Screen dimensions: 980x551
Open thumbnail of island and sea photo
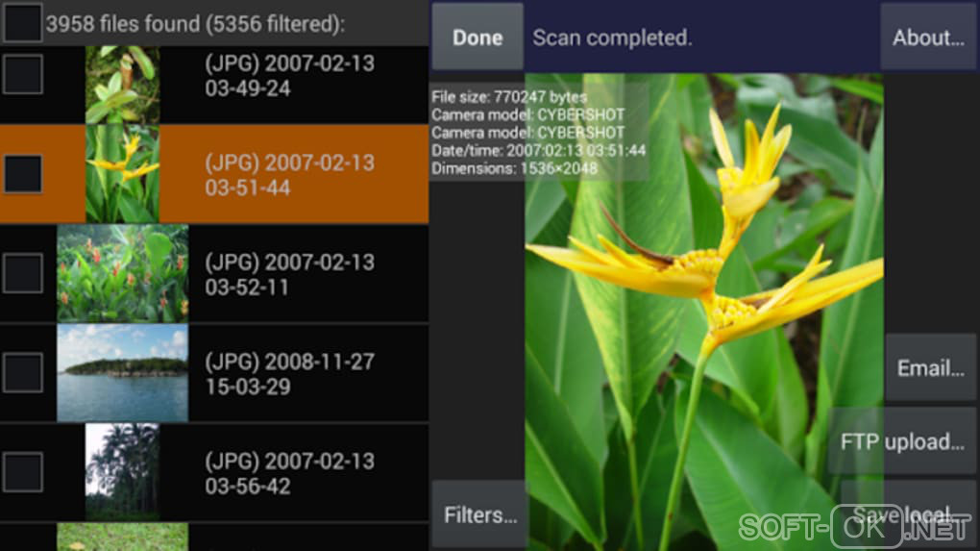tap(123, 373)
